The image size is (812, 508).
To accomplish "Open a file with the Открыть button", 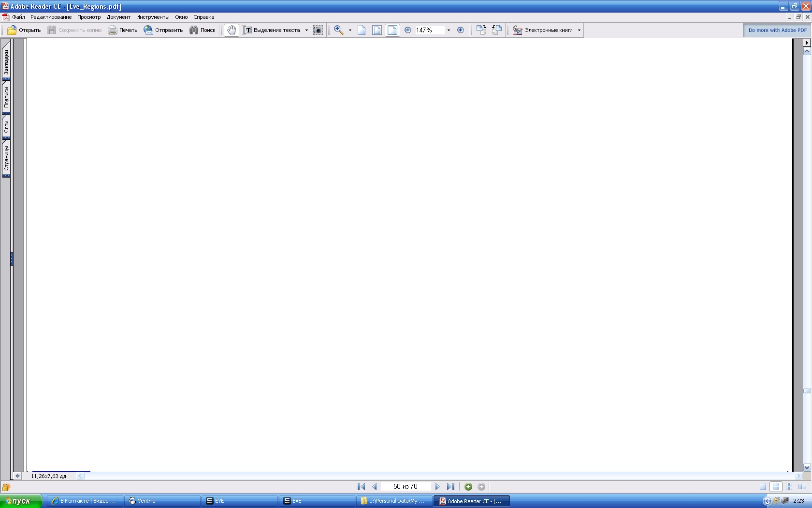I will click(x=24, y=30).
